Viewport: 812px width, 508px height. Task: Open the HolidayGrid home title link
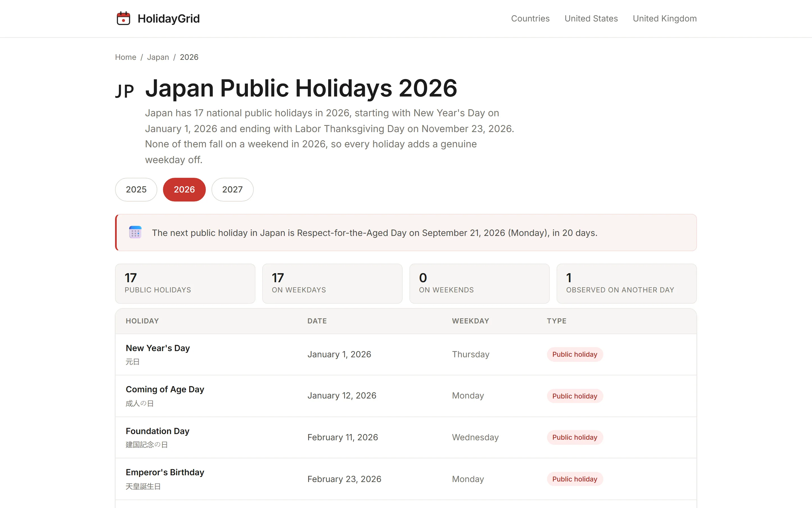tap(168, 18)
